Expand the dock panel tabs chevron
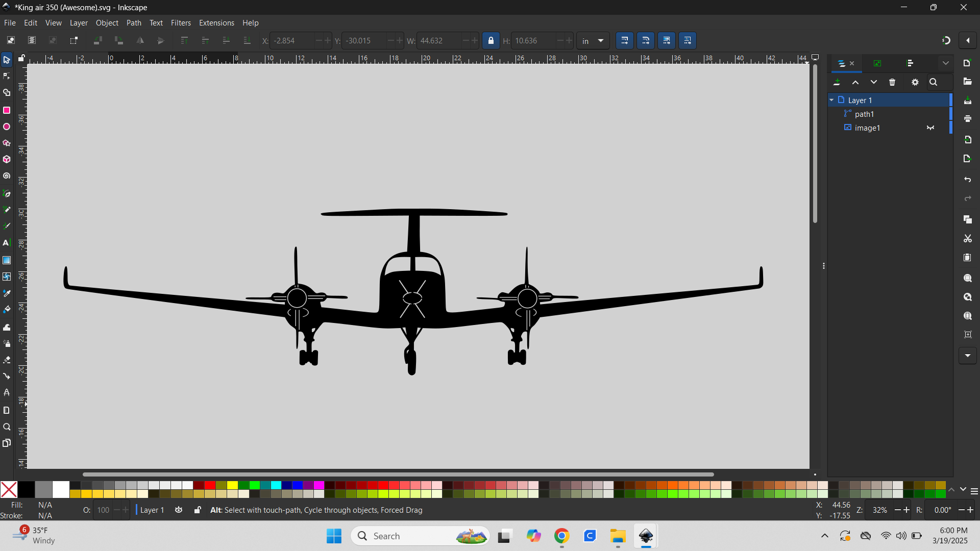The width and height of the screenshot is (980, 551). point(946,64)
